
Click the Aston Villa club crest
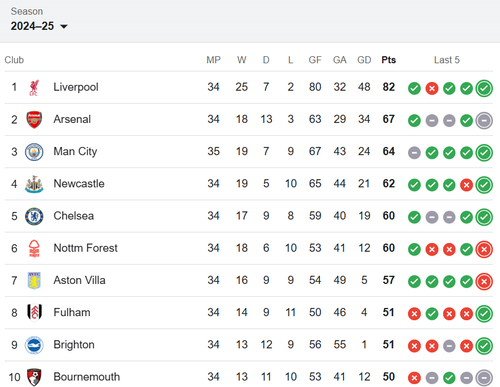click(34, 281)
